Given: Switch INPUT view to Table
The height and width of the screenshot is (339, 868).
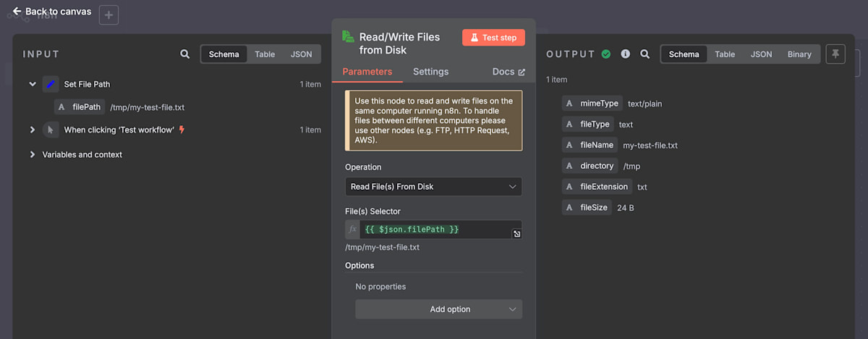Looking at the screenshot, I should [265, 54].
